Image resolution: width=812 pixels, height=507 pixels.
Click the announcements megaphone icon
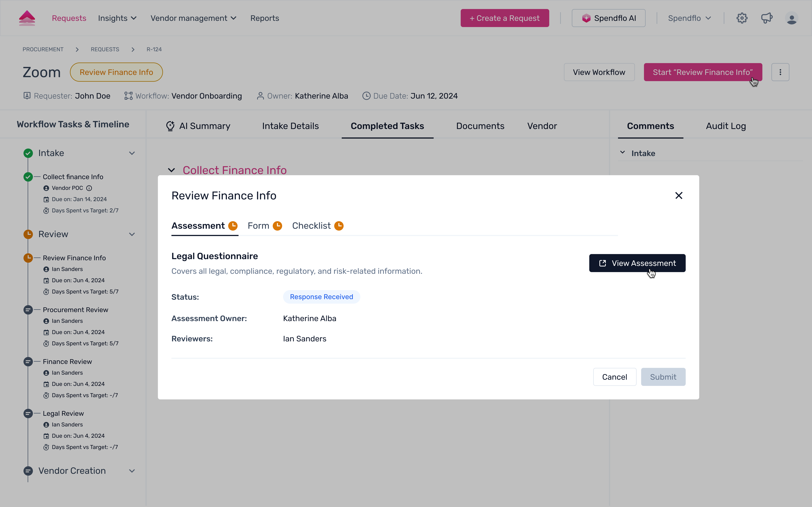click(767, 18)
